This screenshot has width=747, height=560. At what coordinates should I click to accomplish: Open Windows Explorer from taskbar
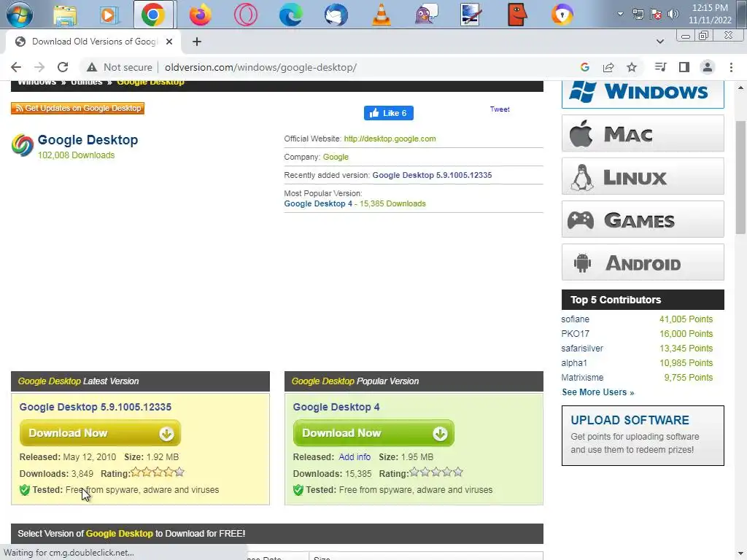[65, 15]
